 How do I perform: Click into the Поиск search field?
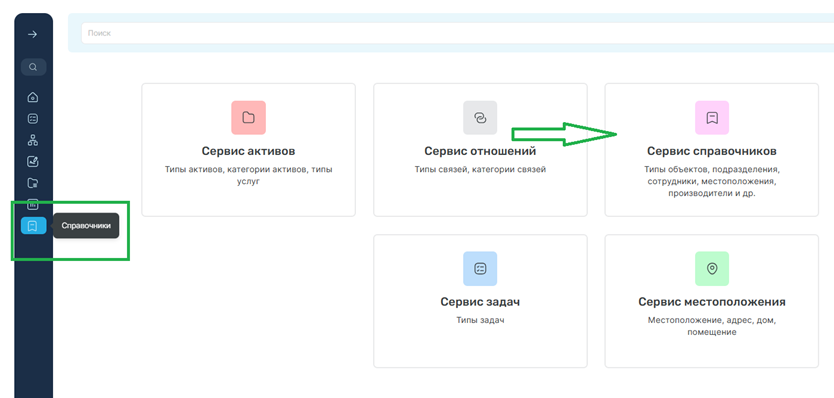click(x=457, y=33)
